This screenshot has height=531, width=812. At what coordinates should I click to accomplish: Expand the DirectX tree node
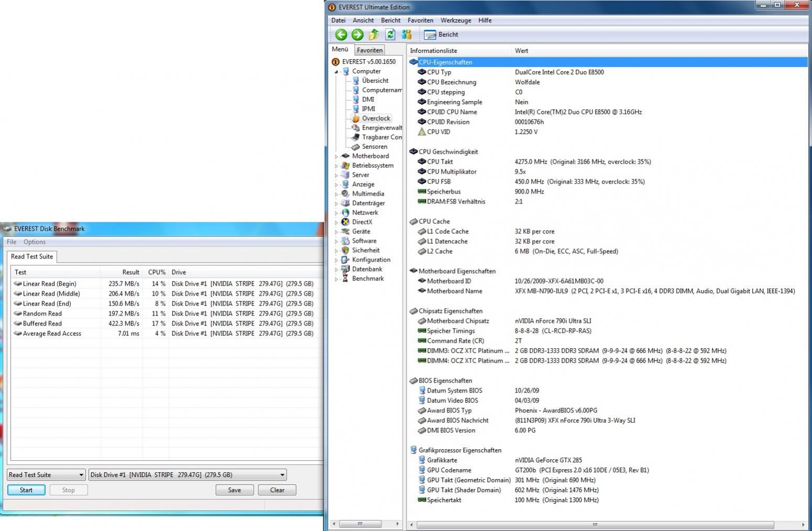336,222
